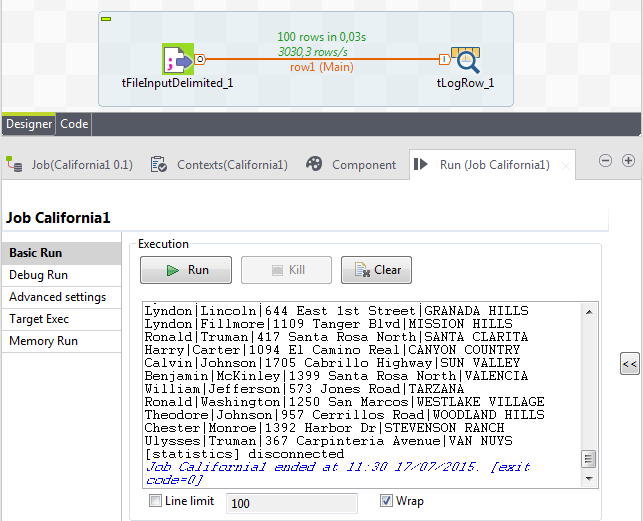Viewport: 643px width, 521px height.
Task: Click the row1 (Main) connection label
Action: 322,67
